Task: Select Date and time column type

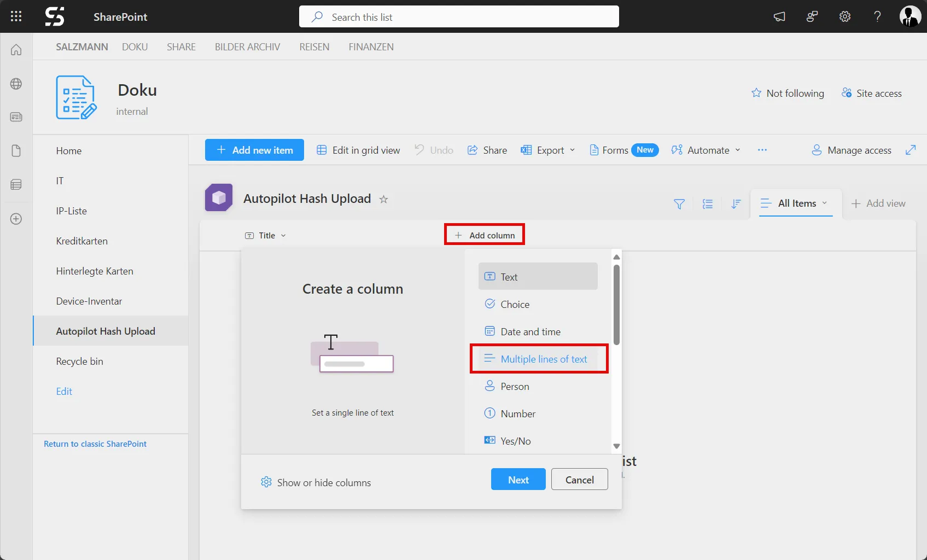Action: click(x=538, y=331)
